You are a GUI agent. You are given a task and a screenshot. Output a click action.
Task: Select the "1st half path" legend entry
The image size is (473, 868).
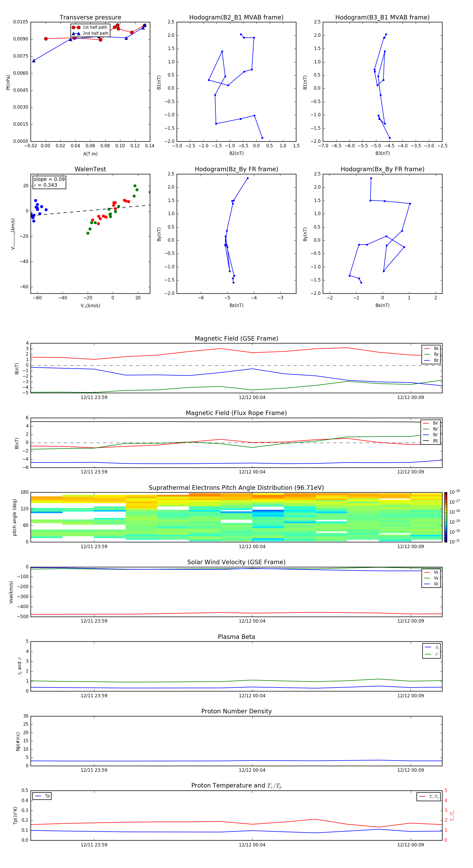(90, 27)
